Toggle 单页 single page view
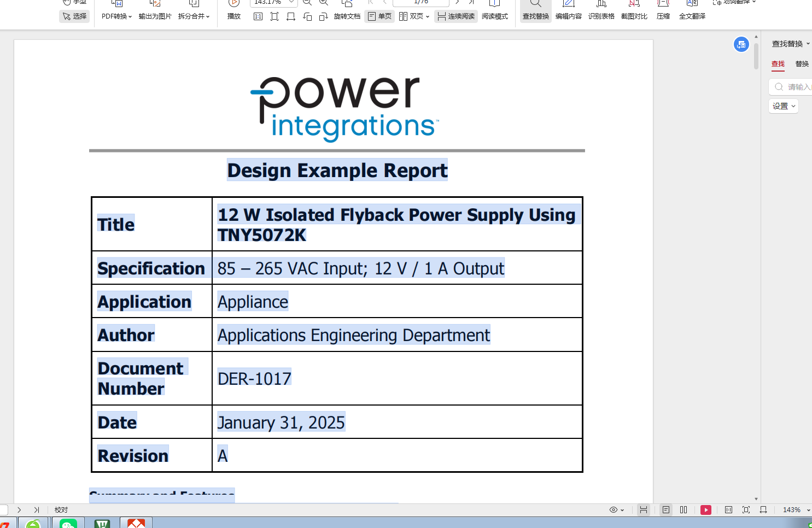The image size is (812, 528). click(379, 16)
